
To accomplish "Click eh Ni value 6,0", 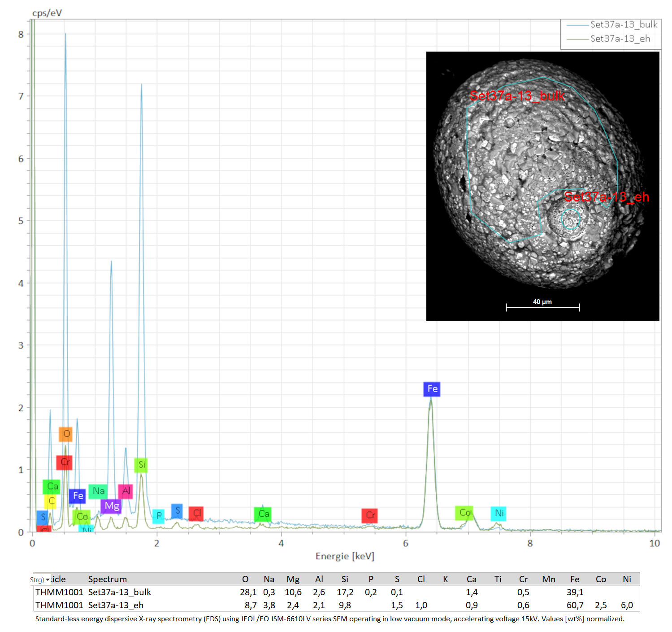I will pyautogui.click(x=627, y=605).
